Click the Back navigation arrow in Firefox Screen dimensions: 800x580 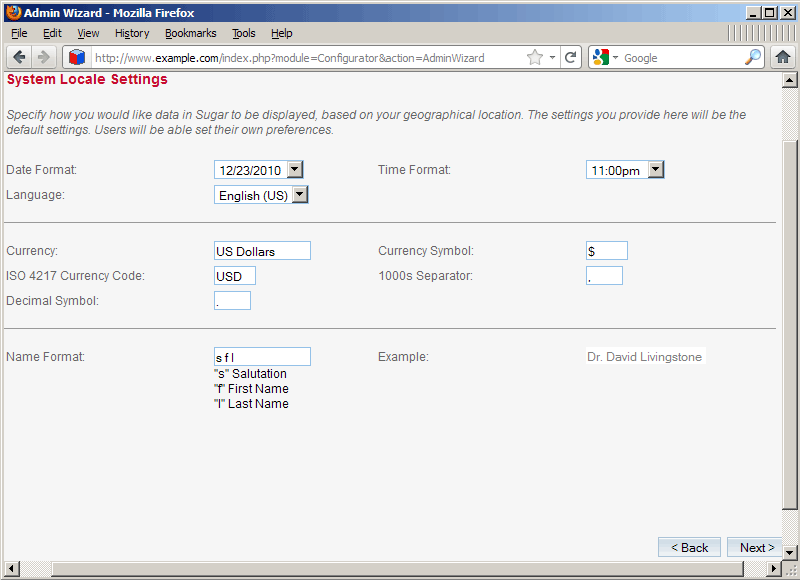19,57
